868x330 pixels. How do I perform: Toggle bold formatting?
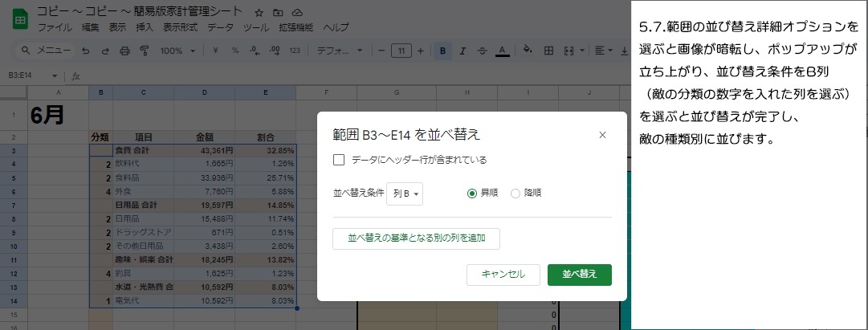(x=443, y=51)
